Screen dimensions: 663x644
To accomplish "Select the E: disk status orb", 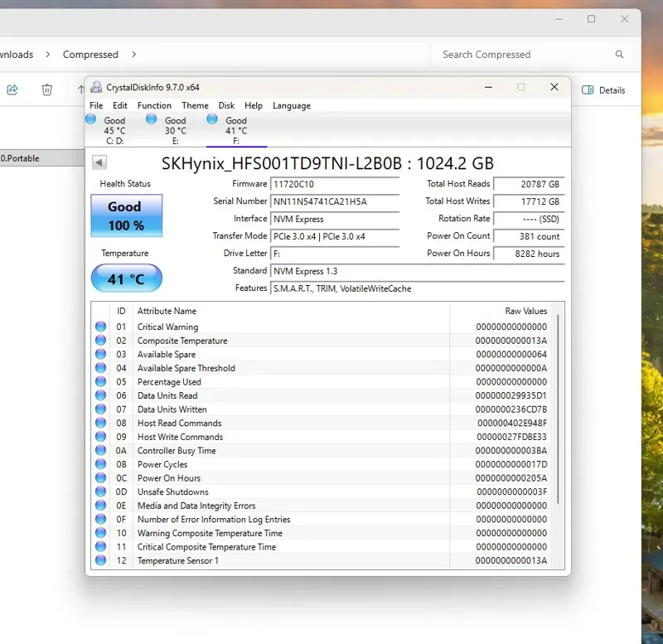I will (x=152, y=119).
